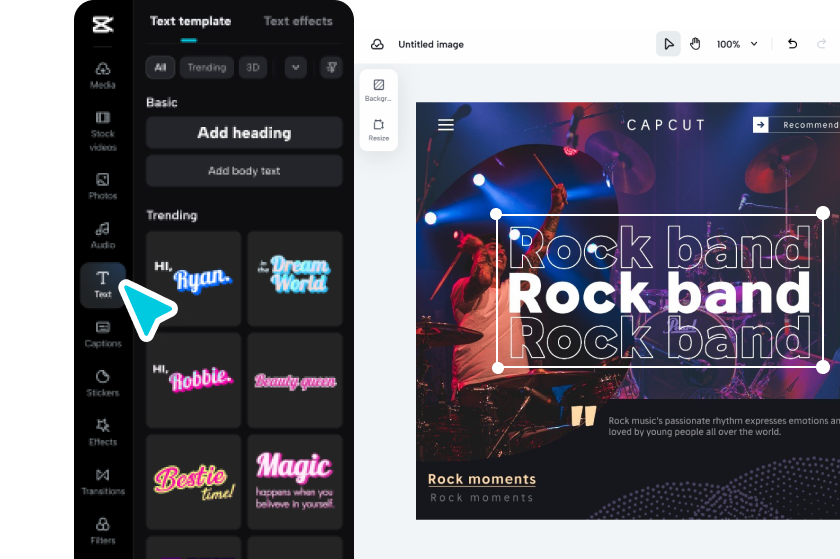Click the arrow icon beside Recommend
840x559 pixels.
[x=760, y=125]
